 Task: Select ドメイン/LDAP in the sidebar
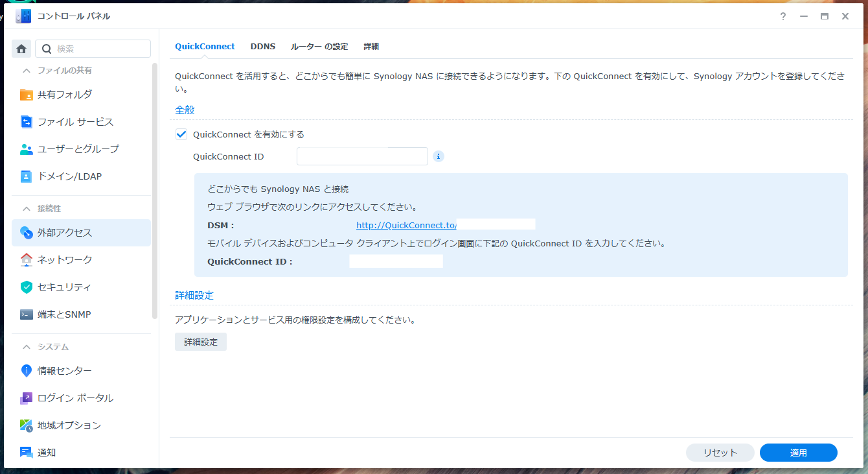pyautogui.click(x=81, y=176)
